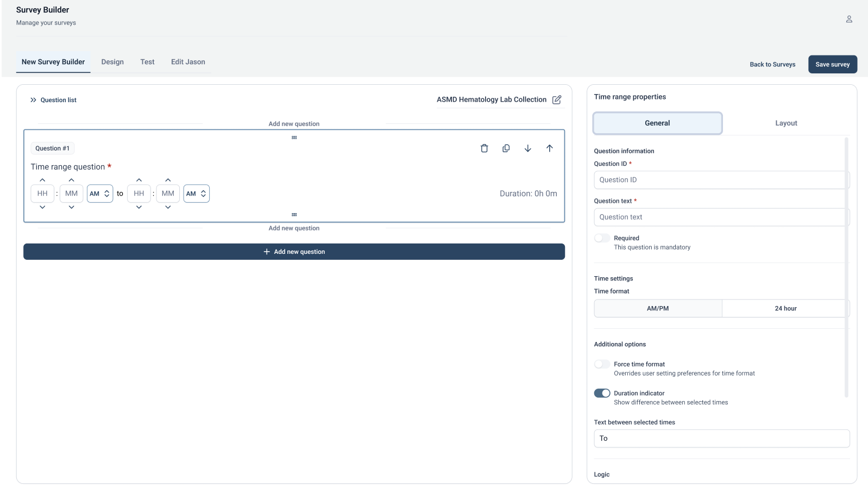Increase end time hours with up chevron
This screenshot has height=499, width=868.
[x=139, y=180]
